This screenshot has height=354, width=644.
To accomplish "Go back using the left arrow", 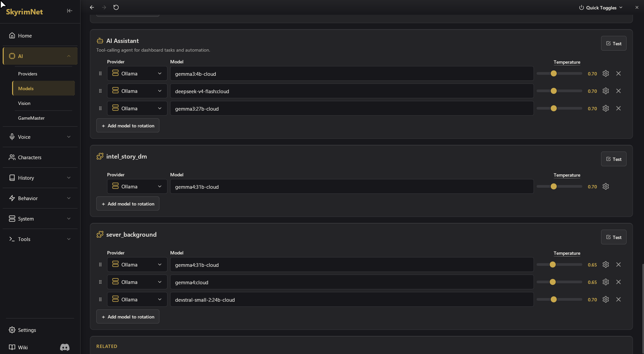I will pos(92,7).
